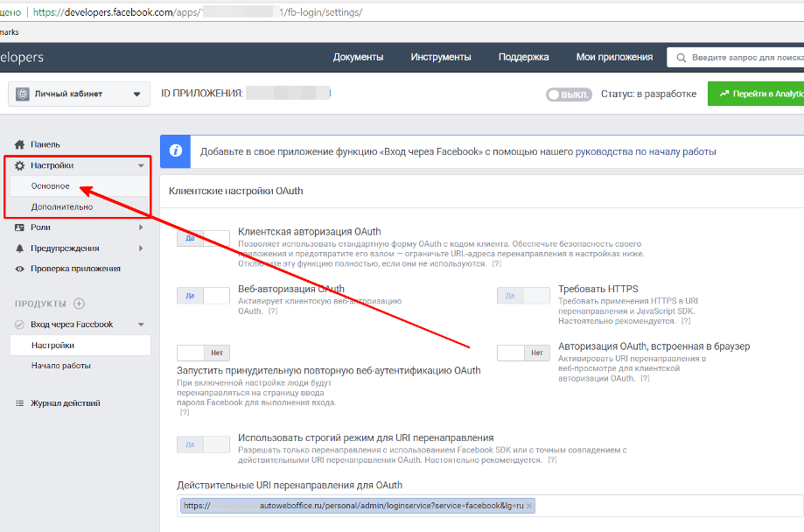Click the 'ID ПРИЛОЖЕНИЯ:' label
The image size is (804, 532).
click(202, 94)
